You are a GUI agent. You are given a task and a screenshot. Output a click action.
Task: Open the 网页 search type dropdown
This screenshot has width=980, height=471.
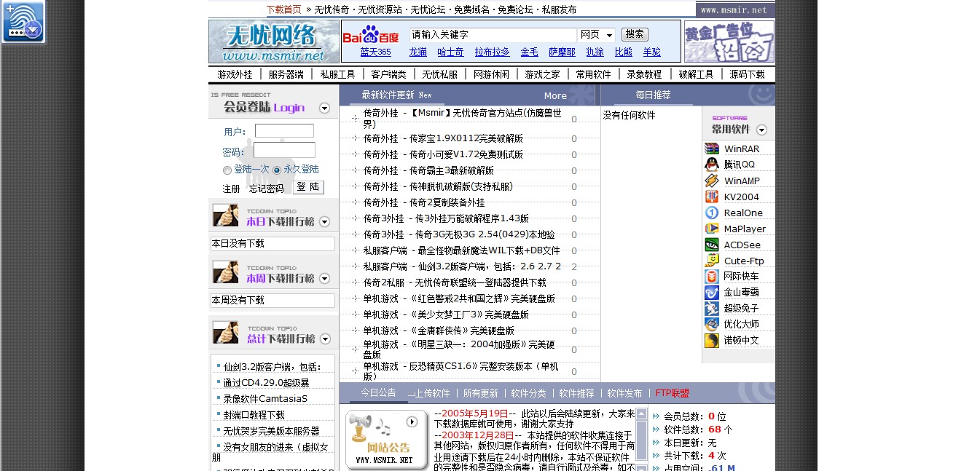point(597,35)
